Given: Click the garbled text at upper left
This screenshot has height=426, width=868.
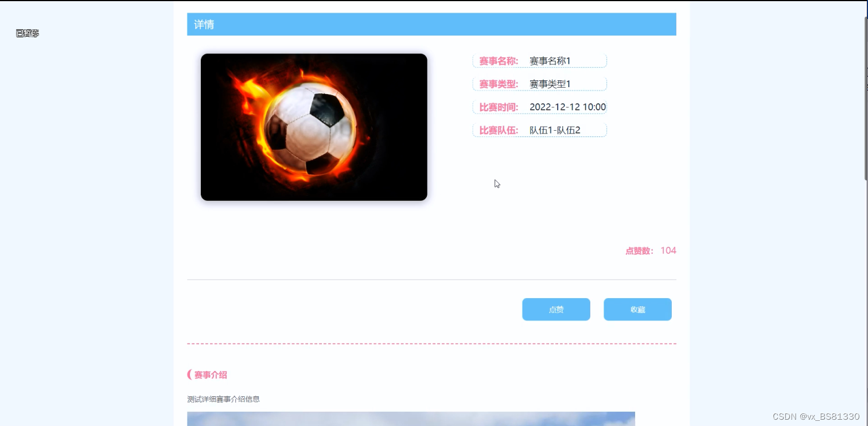Looking at the screenshot, I should pyautogui.click(x=28, y=34).
